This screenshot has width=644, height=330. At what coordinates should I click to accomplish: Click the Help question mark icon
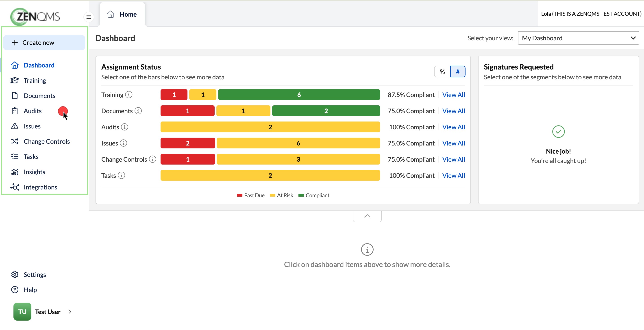coord(15,290)
